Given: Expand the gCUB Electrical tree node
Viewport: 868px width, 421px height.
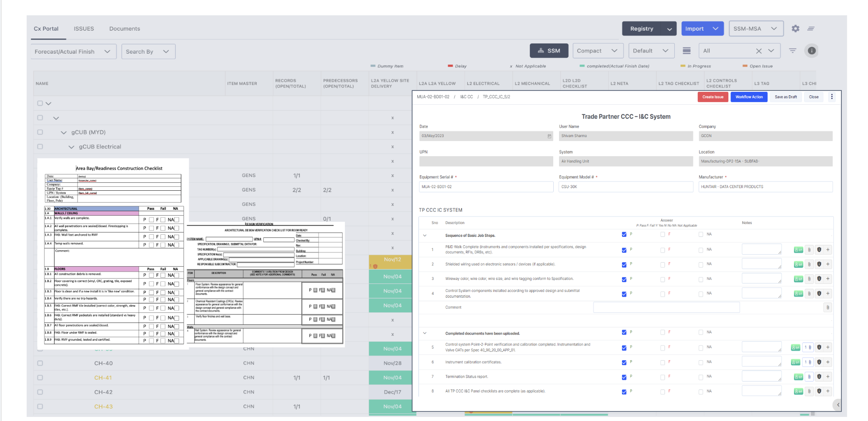Looking at the screenshot, I should 71,147.
